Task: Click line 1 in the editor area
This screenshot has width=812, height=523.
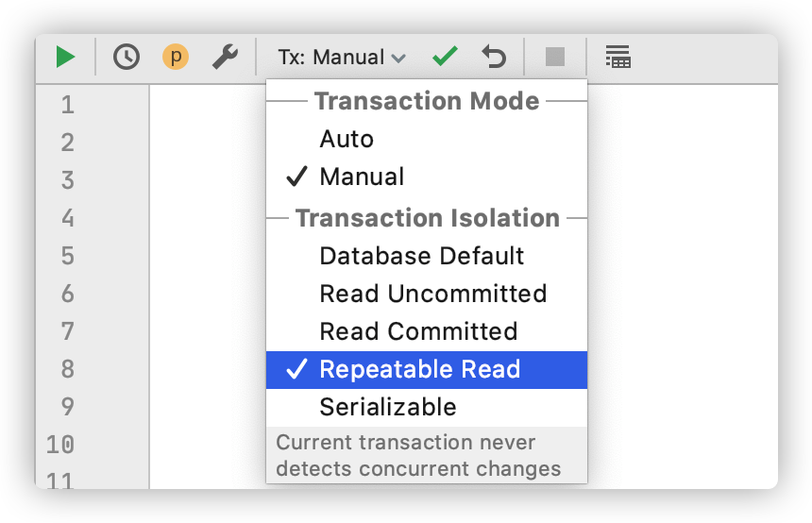Action: [x=207, y=105]
